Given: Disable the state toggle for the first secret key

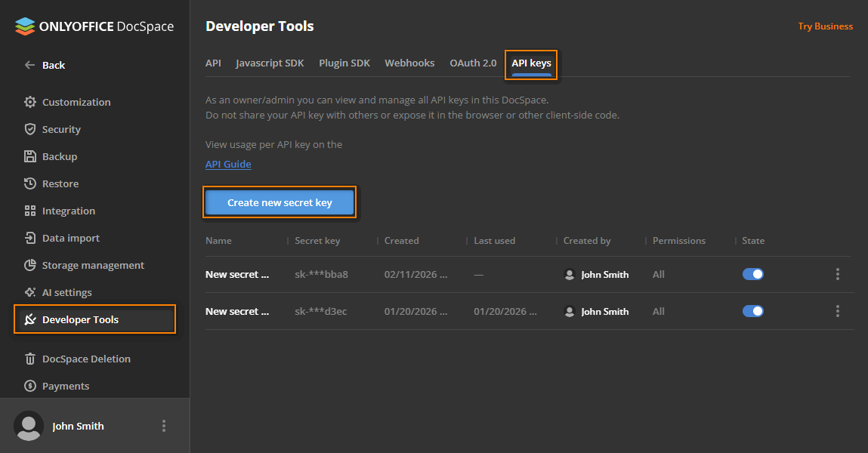Looking at the screenshot, I should [x=753, y=274].
